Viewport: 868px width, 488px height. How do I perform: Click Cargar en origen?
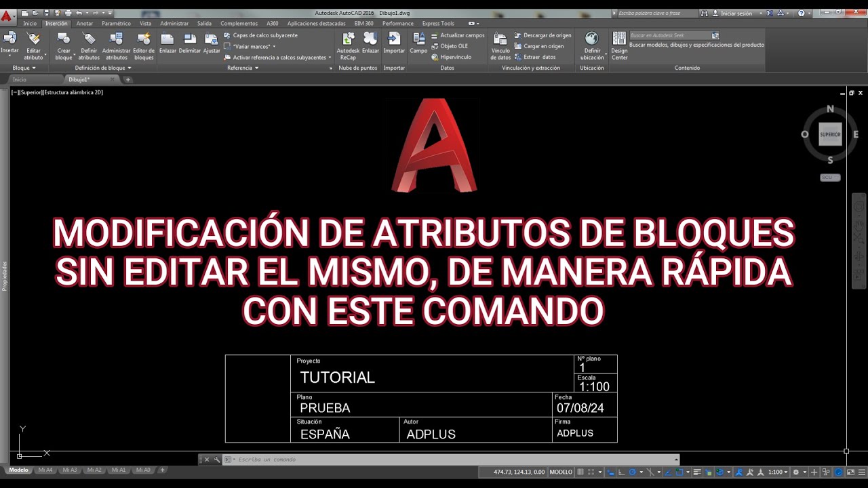[x=538, y=46]
